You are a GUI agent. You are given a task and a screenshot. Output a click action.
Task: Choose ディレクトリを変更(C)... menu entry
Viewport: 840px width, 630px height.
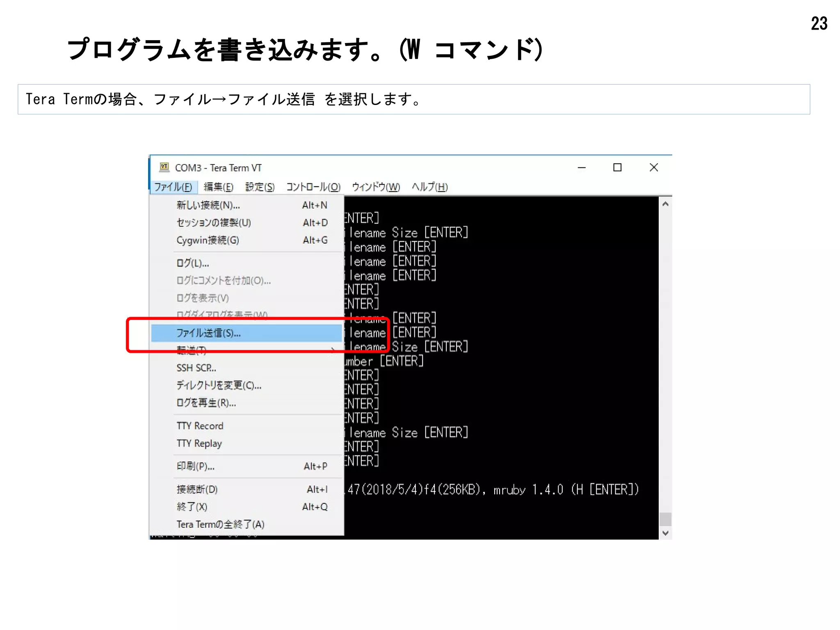tap(247, 385)
